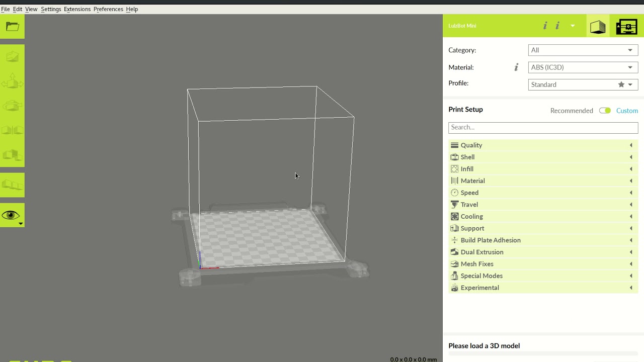The image size is (644, 362).
Task: Expand the Cooling settings section
Action: (543, 217)
